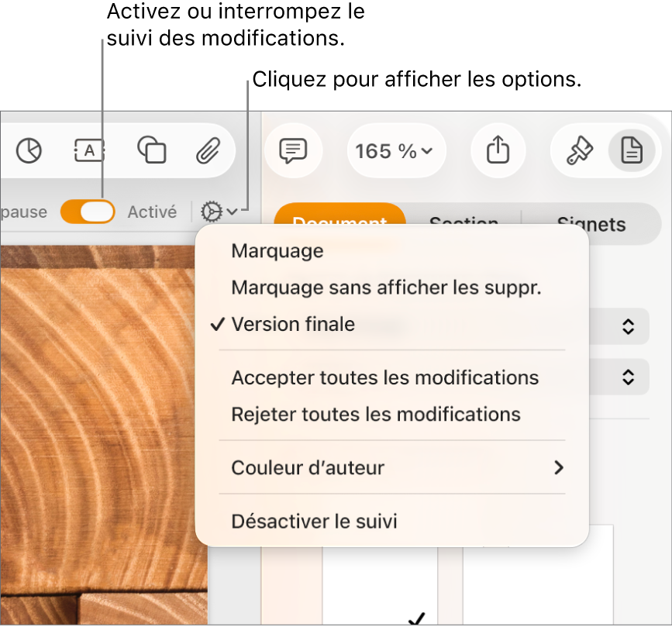
Task: Insert a chart using the pie chart icon
Action: coord(29,151)
